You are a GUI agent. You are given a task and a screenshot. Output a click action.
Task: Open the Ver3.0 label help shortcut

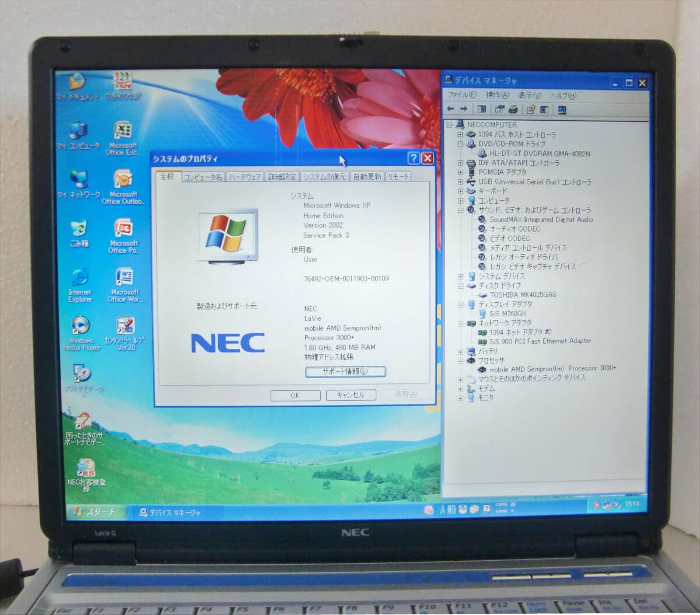124,334
